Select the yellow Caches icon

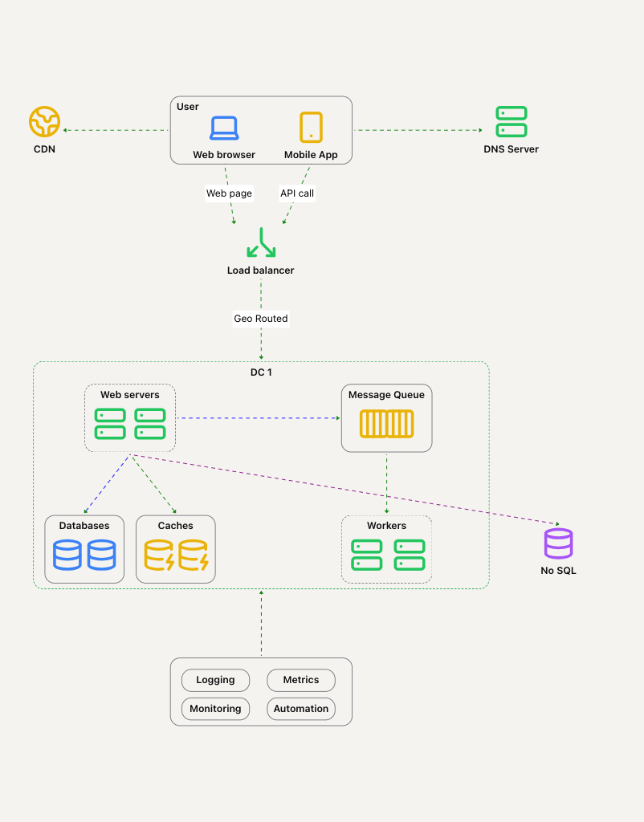(176, 555)
